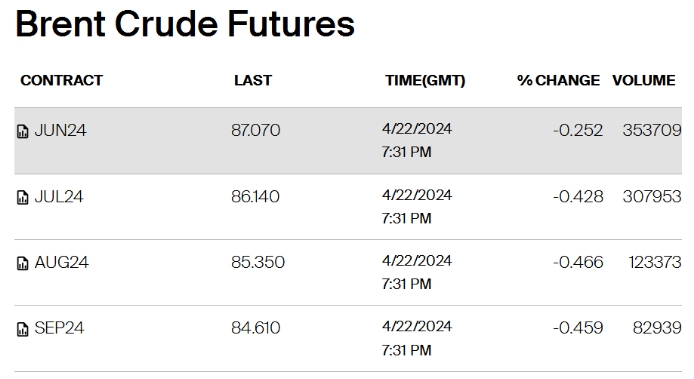Open the JUN24 contract chart icon
This screenshot has height=379, width=694.
click(x=23, y=131)
